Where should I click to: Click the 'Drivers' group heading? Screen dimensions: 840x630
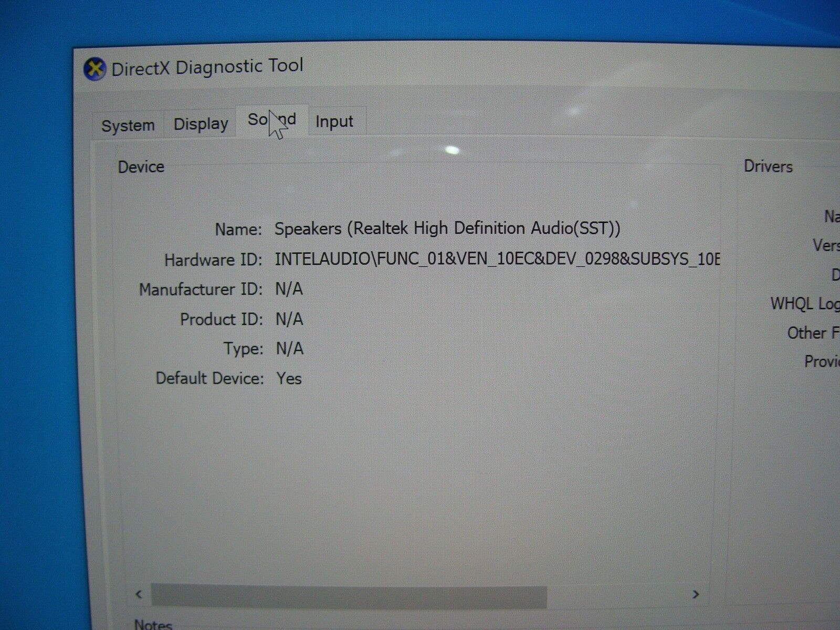(768, 166)
